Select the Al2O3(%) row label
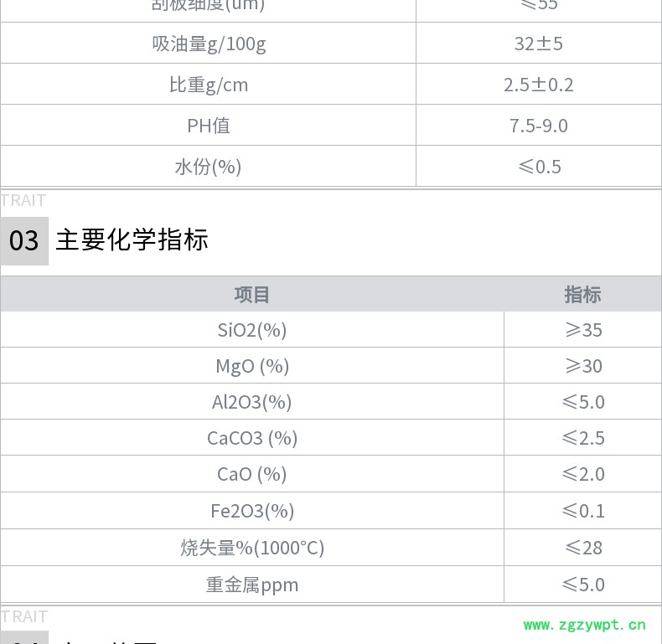The width and height of the screenshot is (662, 644). pyautogui.click(x=251, y=402)
